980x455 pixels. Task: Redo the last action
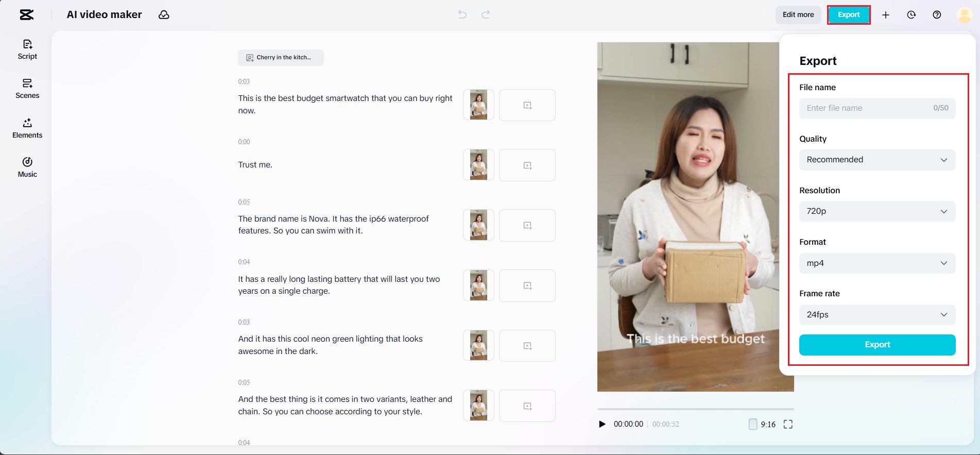(x=486, y=14)
